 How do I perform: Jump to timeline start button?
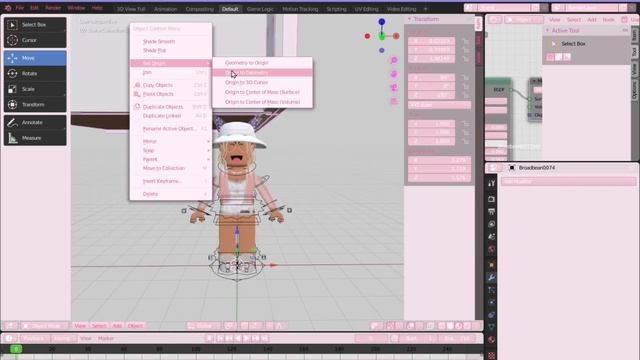(220, 338)
